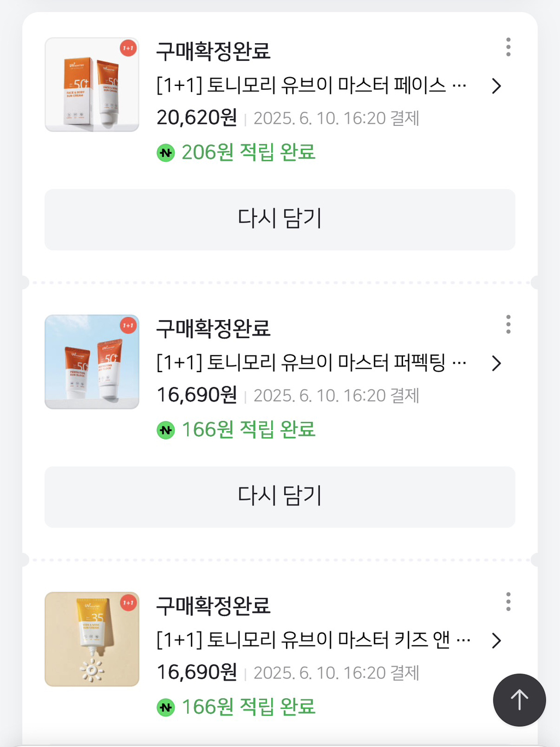Viewport: 560px width, 747px height.
Task: Open the Kids SPF 35 sun cream thumbnail
Action: point(92,639)
